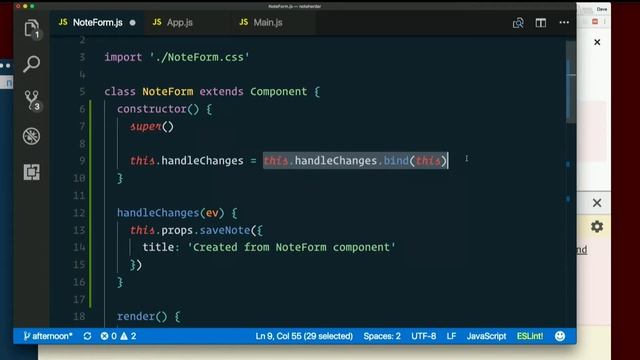Screen dimensions: 640x360
Task: Change file encoding via UTF-8
Action: (x=423, y=336)
